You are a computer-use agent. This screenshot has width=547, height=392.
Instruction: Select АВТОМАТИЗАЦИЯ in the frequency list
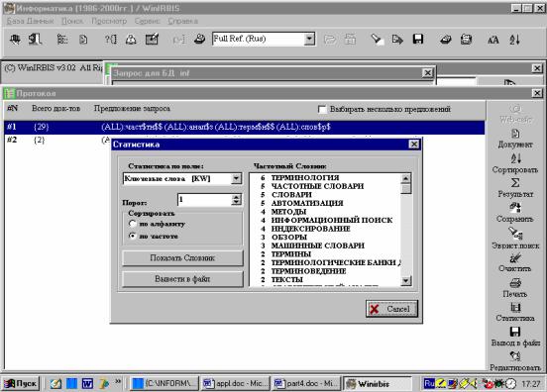point(307,203)
